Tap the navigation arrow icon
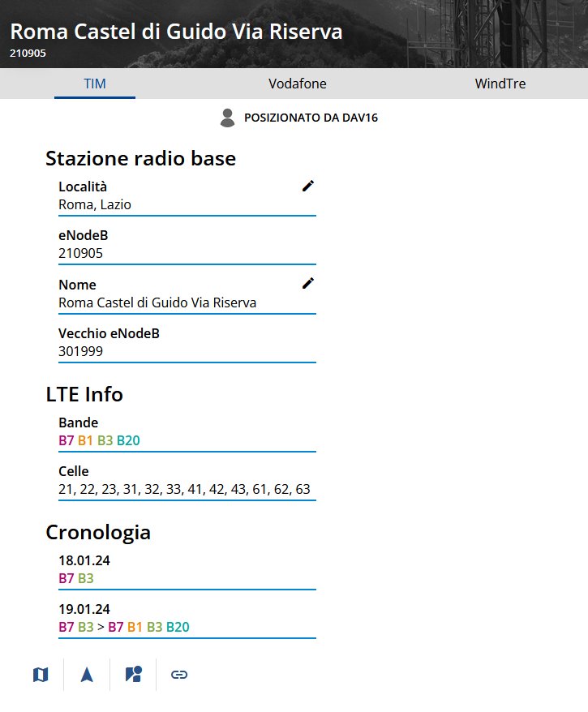 pos(87,675)
